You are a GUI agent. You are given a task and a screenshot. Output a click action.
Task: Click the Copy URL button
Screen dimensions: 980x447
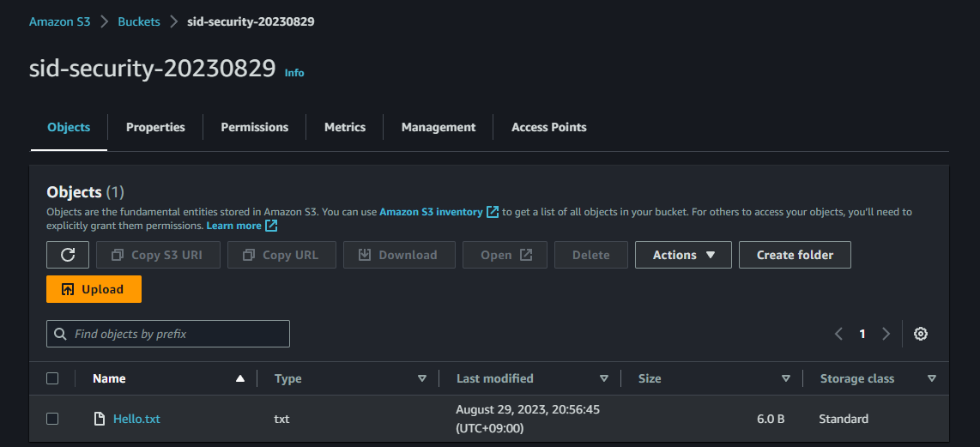[281, 255]
